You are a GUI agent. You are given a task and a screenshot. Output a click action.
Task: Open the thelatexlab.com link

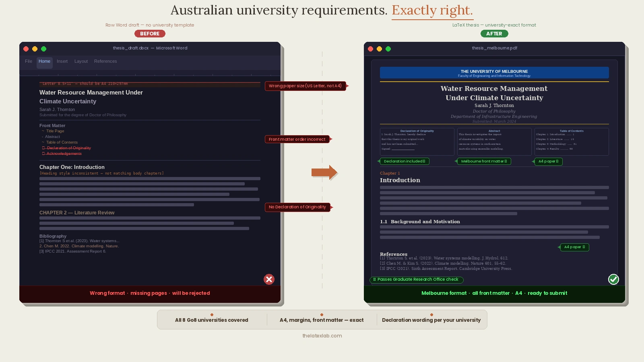coord(322,335)
